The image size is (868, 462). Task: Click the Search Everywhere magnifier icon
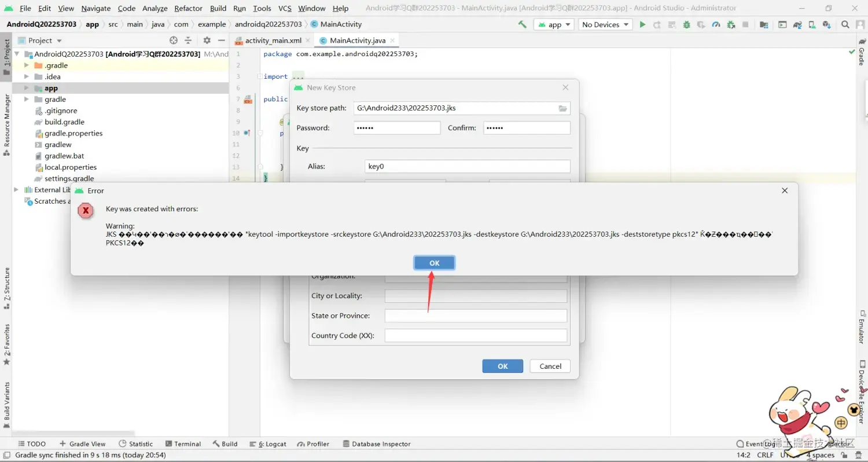tap(845, 24)
